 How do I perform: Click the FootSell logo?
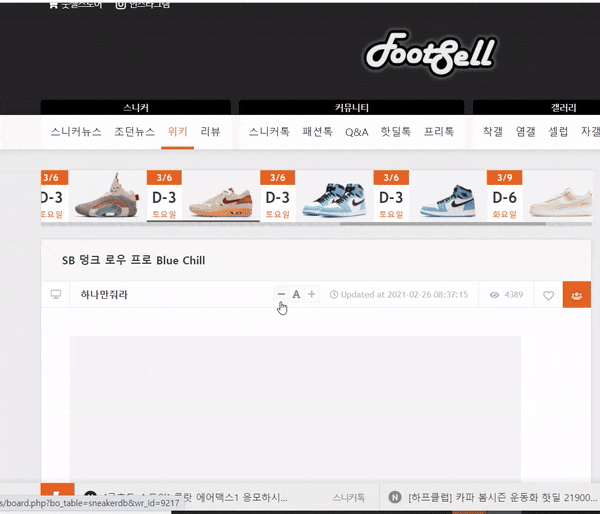(x=431, y=54)
